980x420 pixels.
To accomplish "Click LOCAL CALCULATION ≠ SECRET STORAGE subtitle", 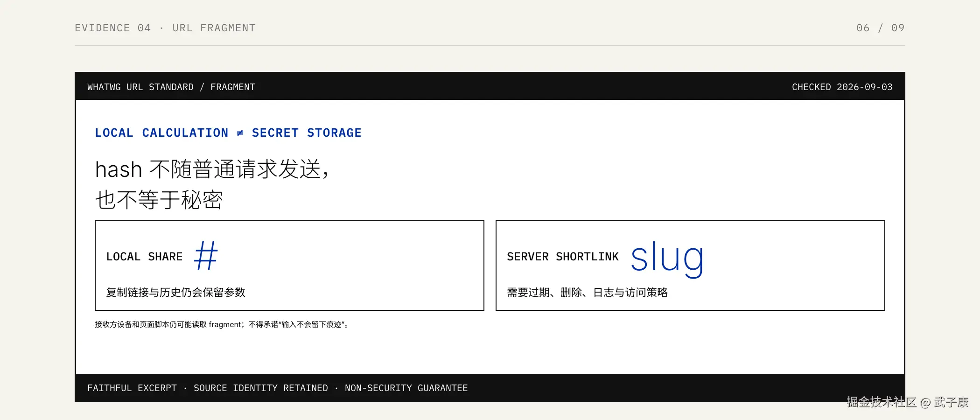I will click(x=228, y=133).
